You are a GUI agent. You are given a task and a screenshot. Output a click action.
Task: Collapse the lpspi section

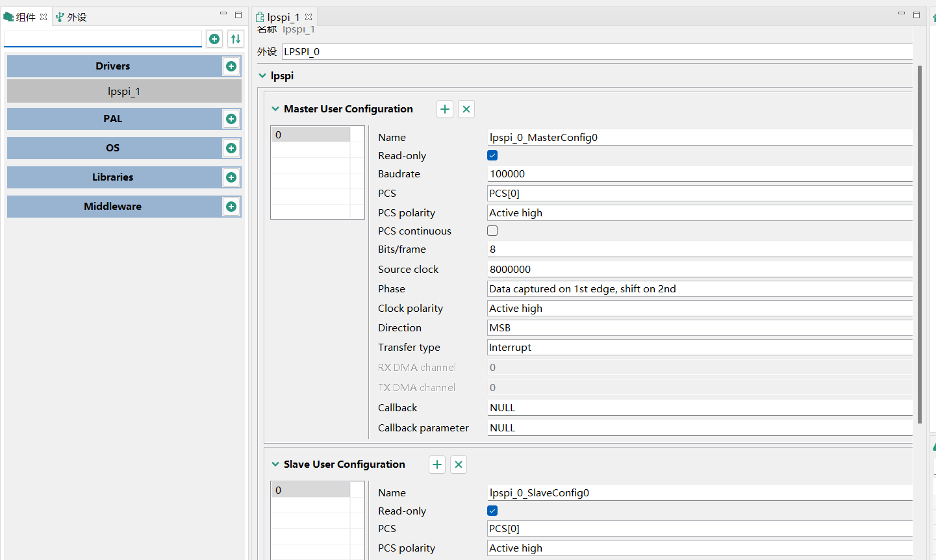click(262, 76)
